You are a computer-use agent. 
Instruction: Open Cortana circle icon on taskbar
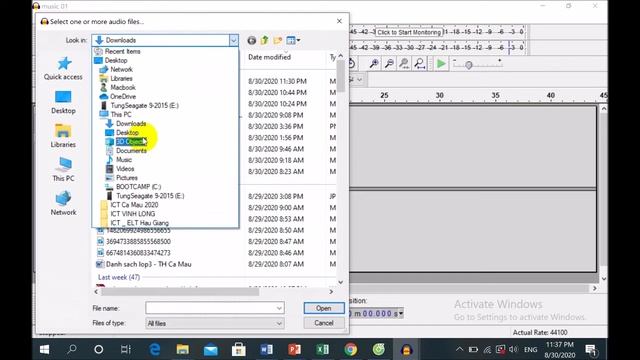tap(99, 349)
